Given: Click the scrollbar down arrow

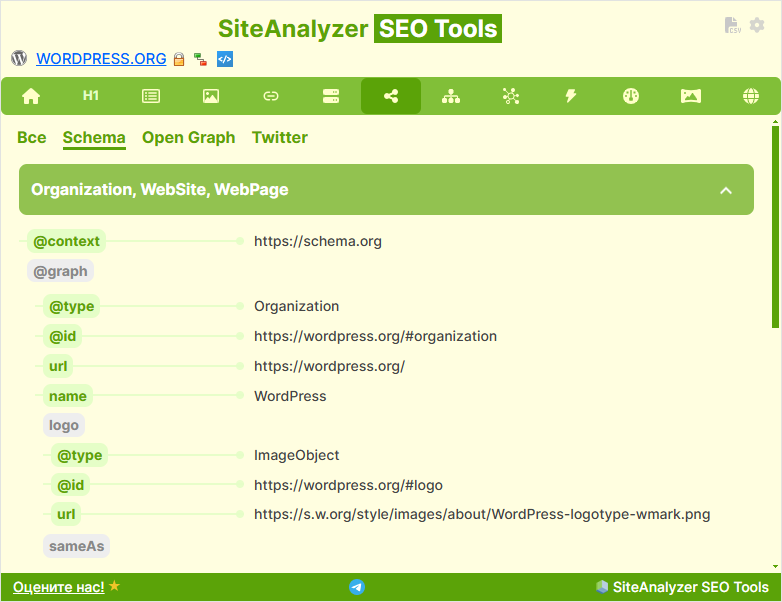Looking at the screenshot, I should pyautogui.click(x=775, y=567).
